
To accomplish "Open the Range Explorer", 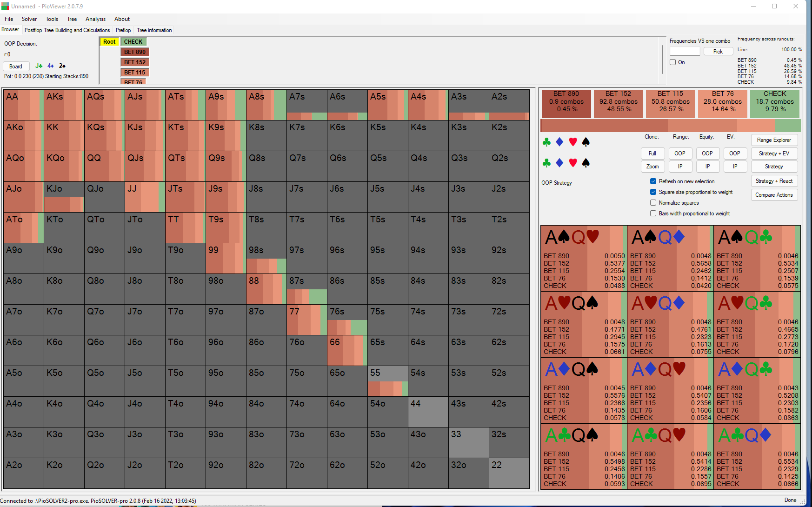I will (x=774, y=140).
